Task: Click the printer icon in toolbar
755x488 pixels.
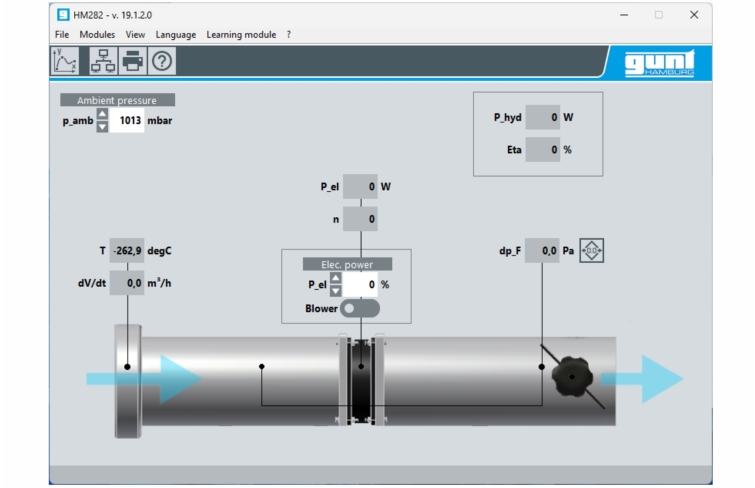Action: click(132, 61)
